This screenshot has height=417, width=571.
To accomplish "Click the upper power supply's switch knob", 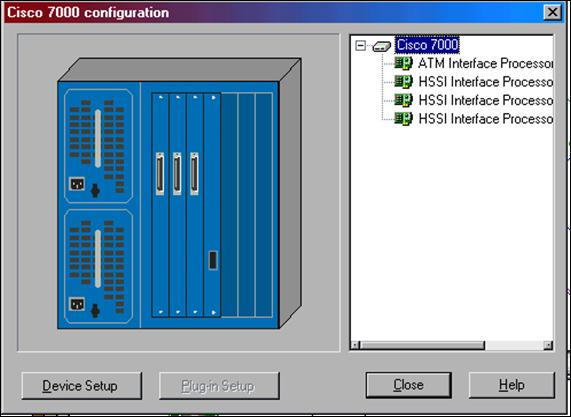I will (x=95, y=190).
